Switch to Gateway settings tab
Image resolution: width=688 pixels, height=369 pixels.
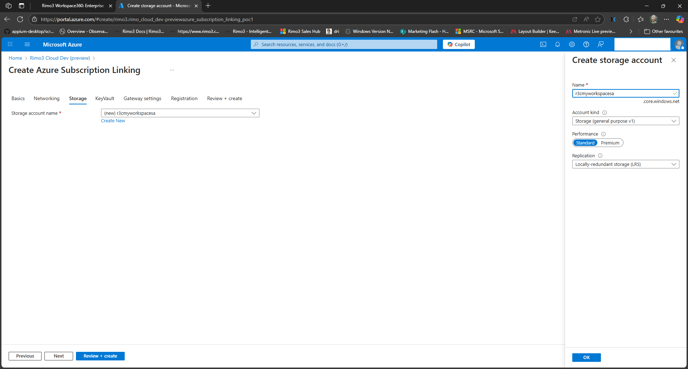(142, 98)
